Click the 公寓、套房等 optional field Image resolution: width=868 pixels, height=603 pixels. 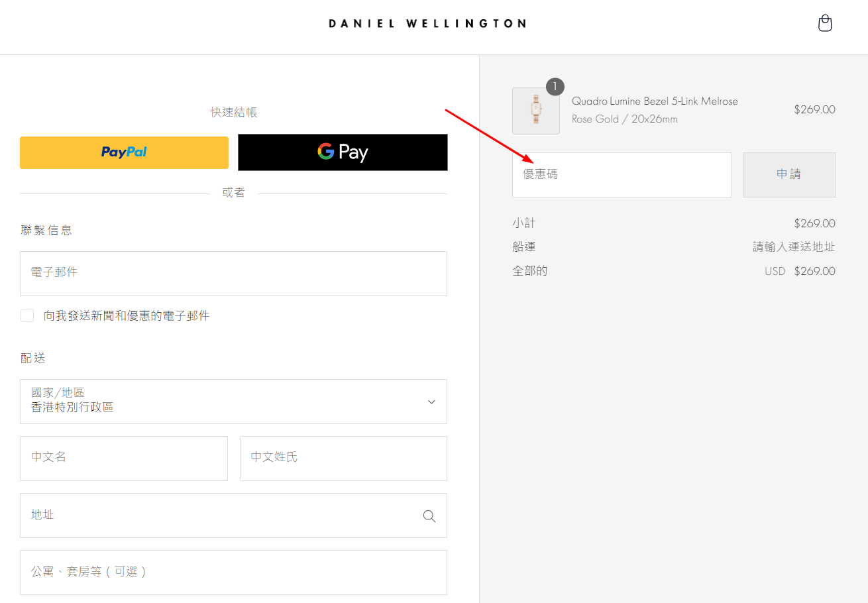coord(233,573)
